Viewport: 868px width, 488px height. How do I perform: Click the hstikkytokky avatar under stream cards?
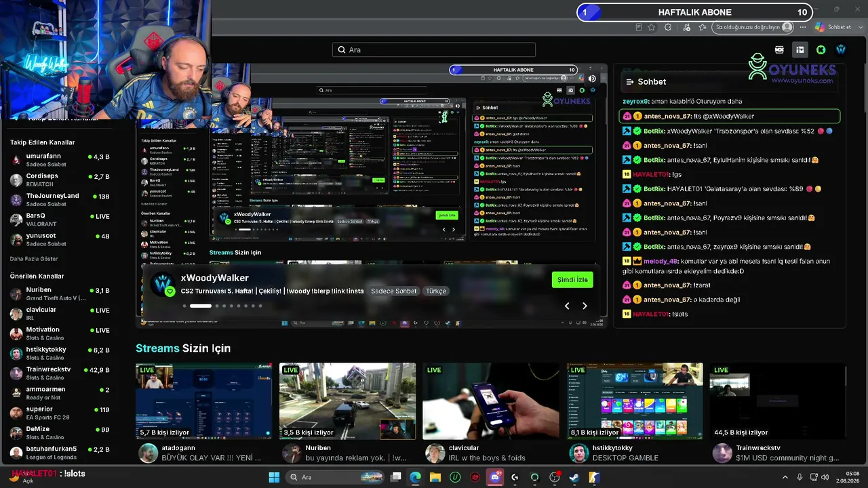click(x=579, y=453)
